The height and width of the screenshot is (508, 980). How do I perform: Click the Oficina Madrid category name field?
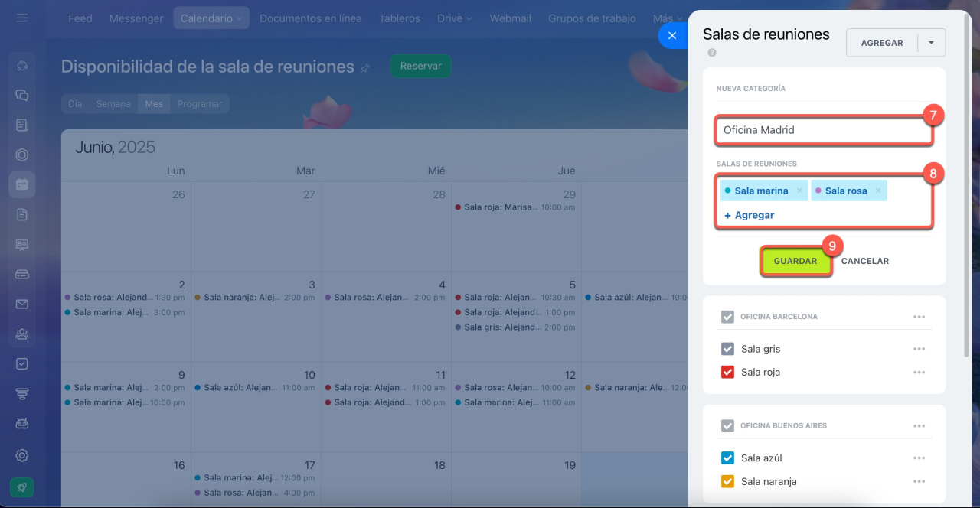click(824, 130)
